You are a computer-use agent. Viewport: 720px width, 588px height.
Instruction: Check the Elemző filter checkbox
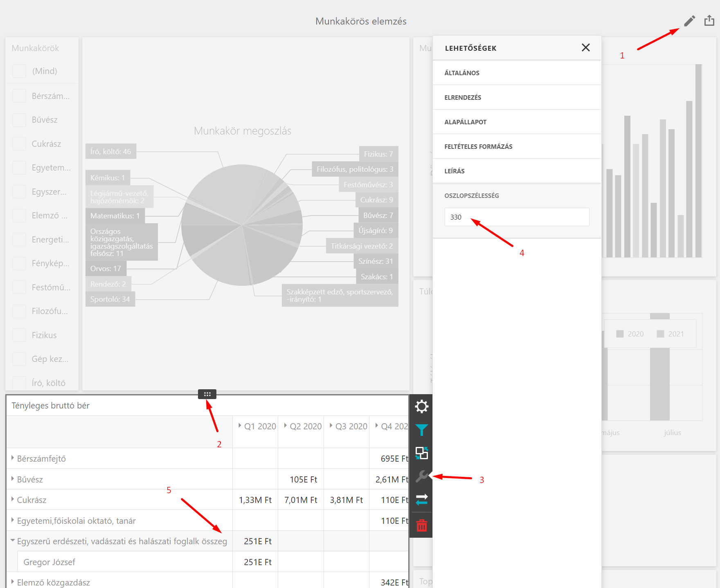19,215
